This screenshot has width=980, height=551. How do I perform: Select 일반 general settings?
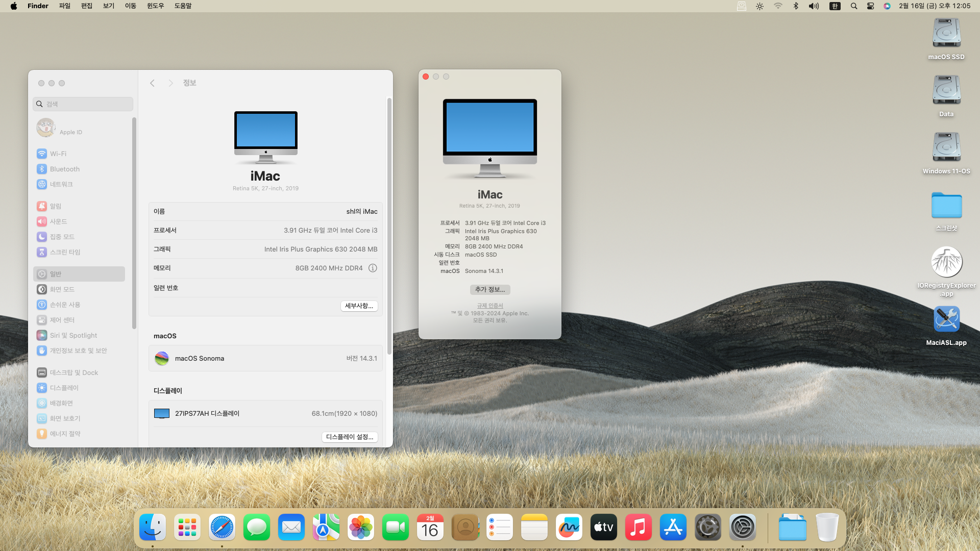point(79,274)
